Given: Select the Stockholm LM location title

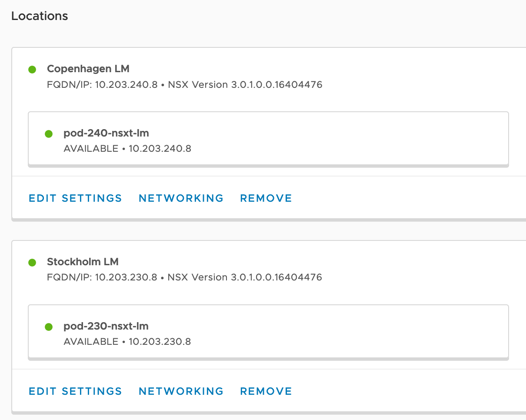Looking at the screenshot, I should point(83,262).
